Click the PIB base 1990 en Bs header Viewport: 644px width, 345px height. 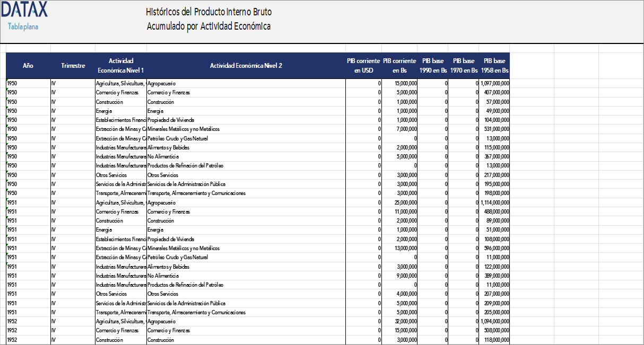[433, 66]
